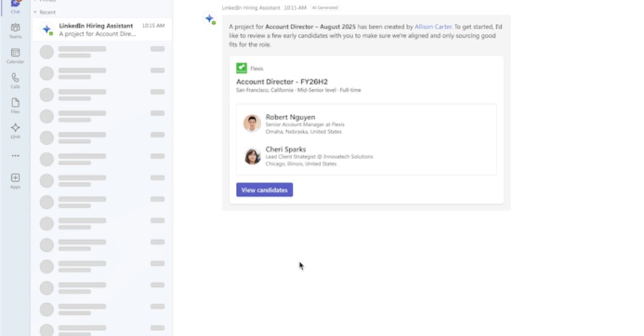The width and height of the screenshot is (644, 336).
Task: Click the Account Director - FY26H2 title
Action: click(281, 81)
